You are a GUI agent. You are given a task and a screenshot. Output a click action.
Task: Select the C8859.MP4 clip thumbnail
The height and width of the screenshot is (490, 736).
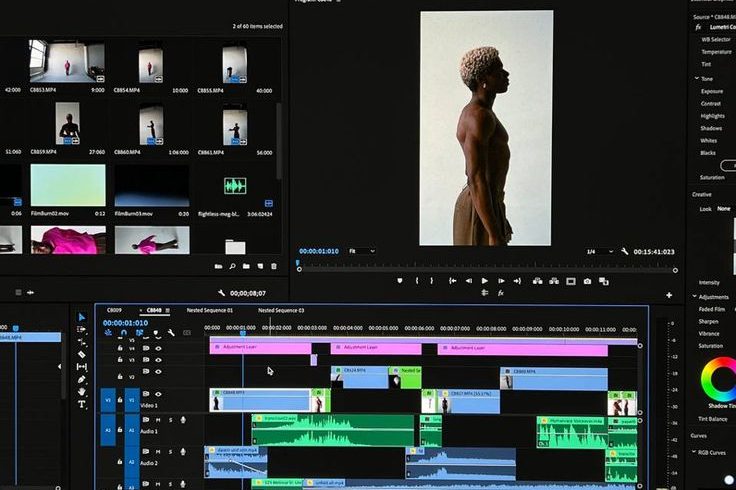click(x=68, y=123)
